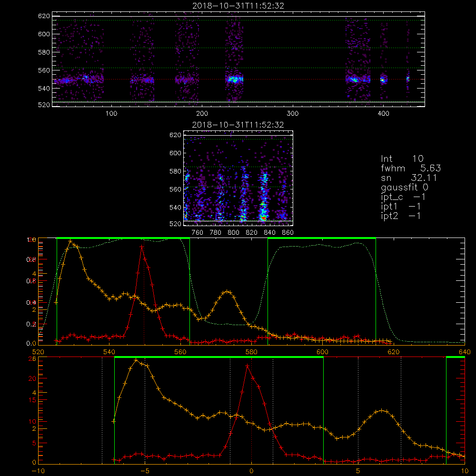The width and height of the screenshot is (476, 476).
Task: Click x-axis label 400 of top spectrogram
Action: click(383, 114)
